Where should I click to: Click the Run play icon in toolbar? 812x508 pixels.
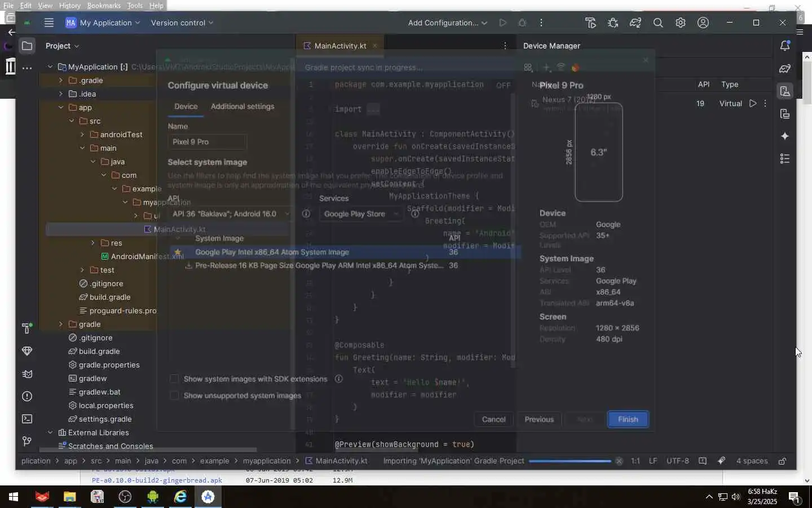tap(502, 23)
